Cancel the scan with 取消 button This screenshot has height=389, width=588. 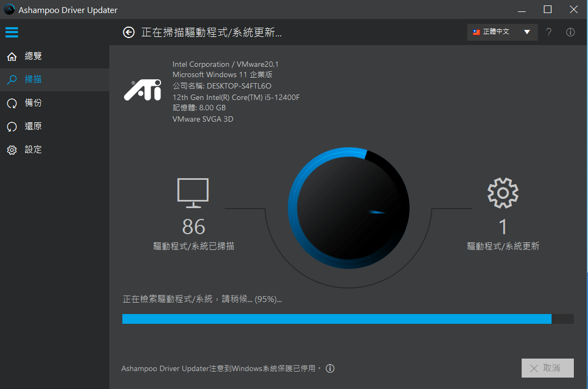(548, 368)
